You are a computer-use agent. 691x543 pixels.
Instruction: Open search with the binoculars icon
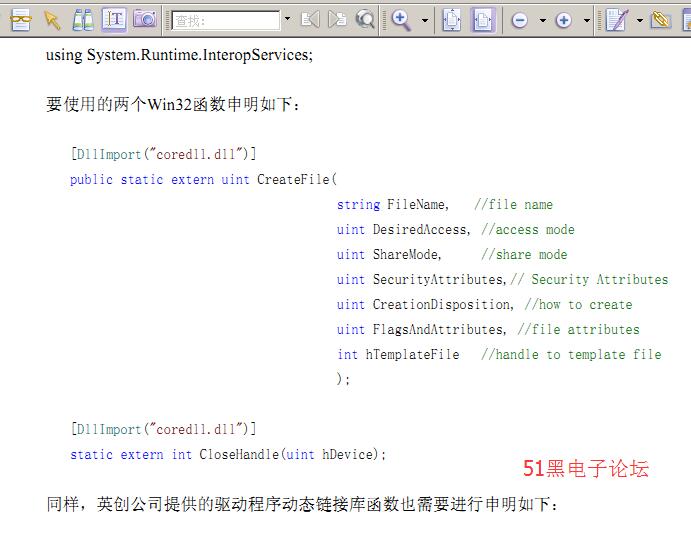[83, 20]
